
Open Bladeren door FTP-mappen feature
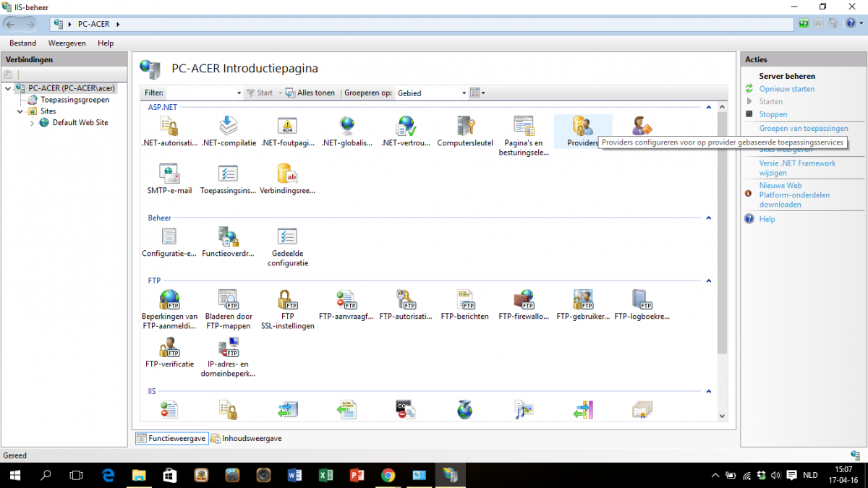[x=229, y=310]
